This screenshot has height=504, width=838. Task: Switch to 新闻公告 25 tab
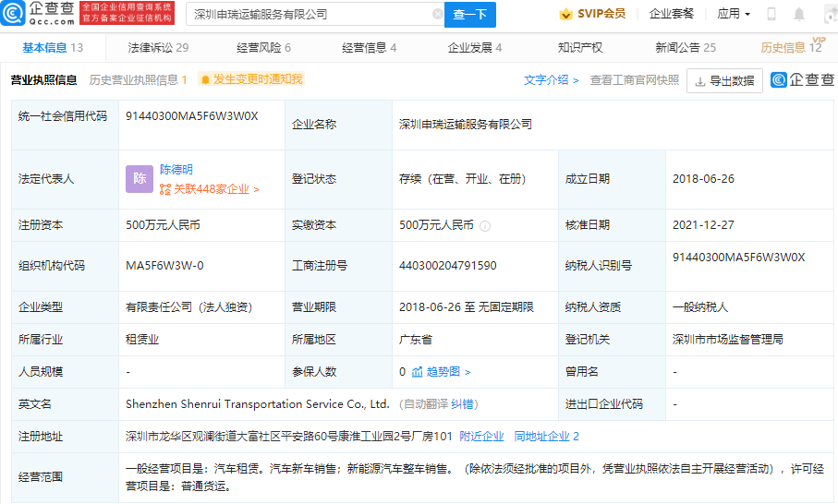[686, 47]
